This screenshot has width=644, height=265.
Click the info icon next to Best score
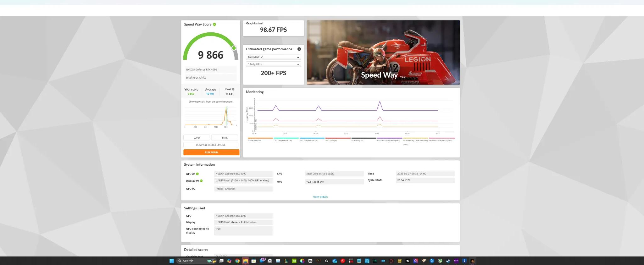[x=233, y=89]
